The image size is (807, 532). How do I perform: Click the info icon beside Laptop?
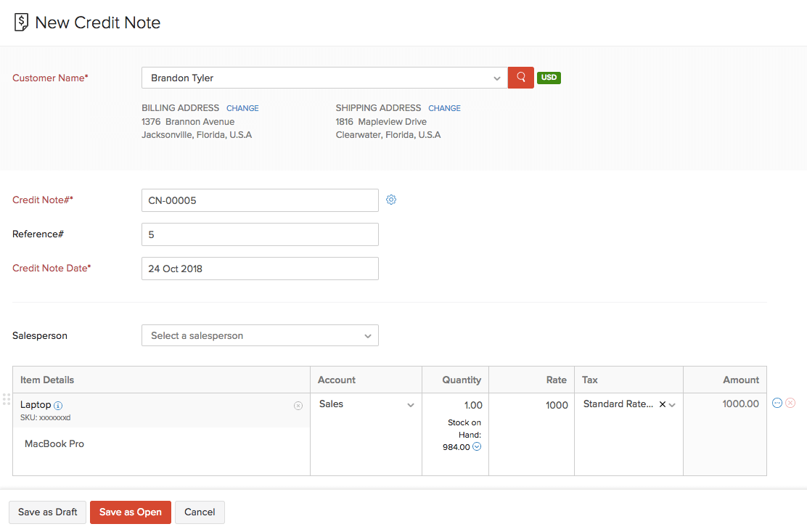click(58, 406)
